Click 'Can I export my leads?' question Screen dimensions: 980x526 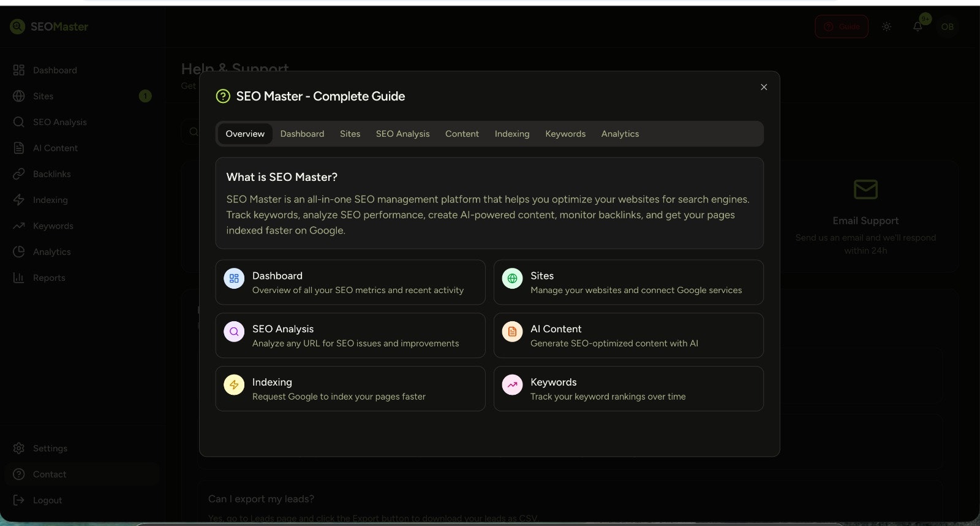261,499
